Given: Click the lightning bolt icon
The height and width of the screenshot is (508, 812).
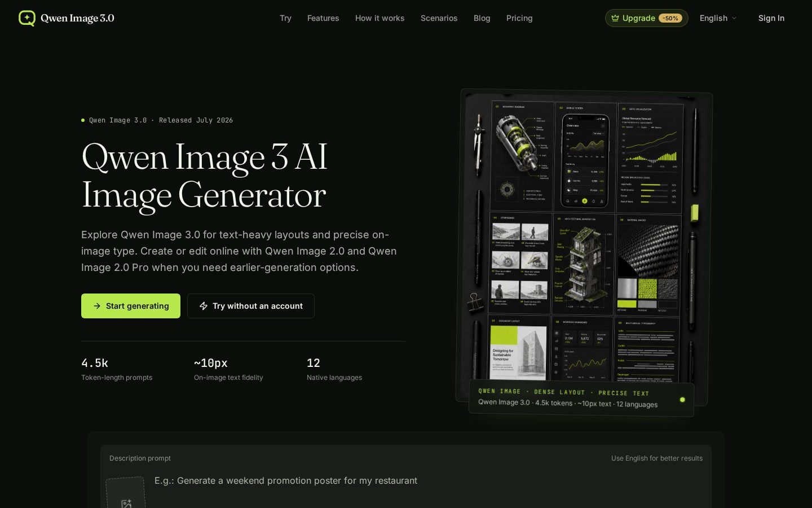Looking at the screenshot, I should pyautogui.click(x=204, y=306).
